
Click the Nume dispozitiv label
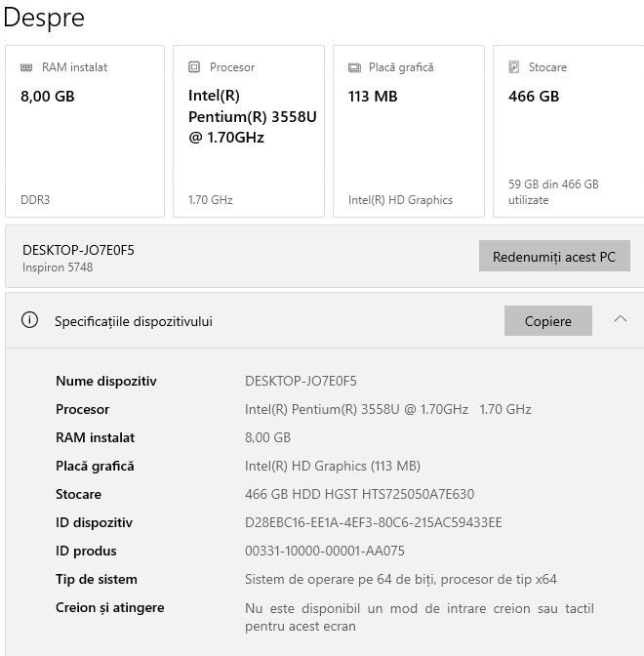click(x=106, y=381)
